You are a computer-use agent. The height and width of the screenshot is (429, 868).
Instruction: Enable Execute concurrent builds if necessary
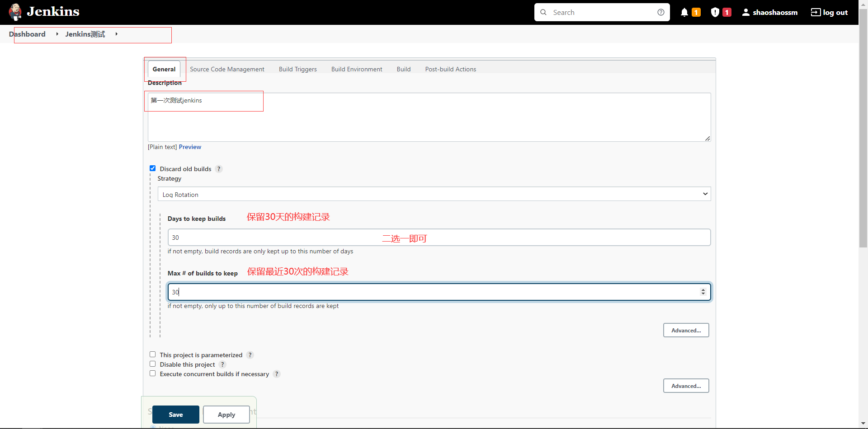point(153,373)
